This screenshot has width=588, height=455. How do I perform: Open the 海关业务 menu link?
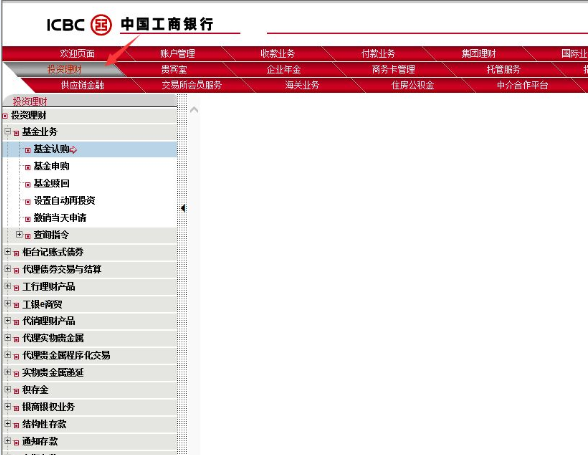[302, 85]
